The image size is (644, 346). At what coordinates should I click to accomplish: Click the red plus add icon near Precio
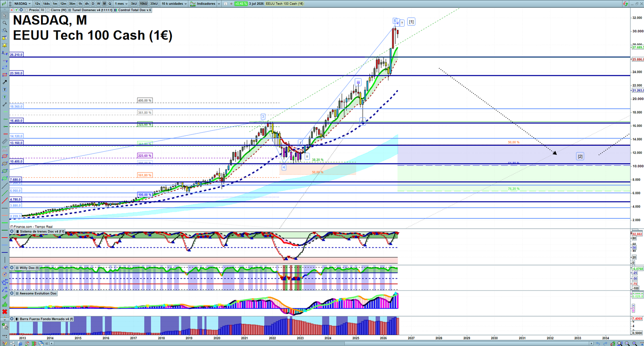click(12, 10)
